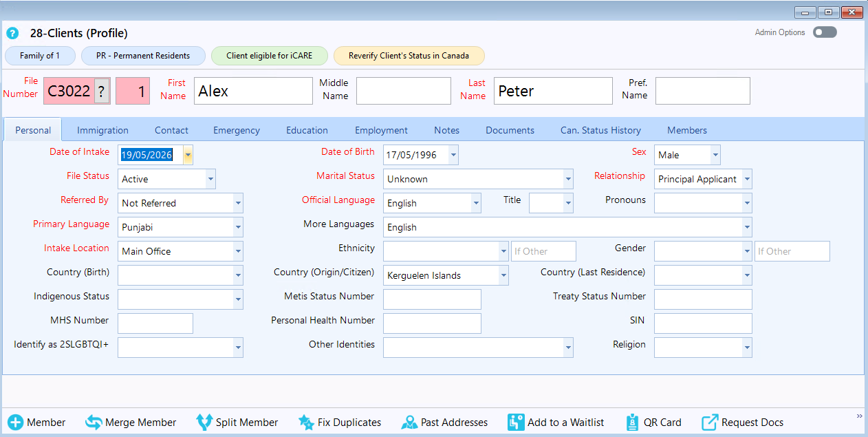Click the question mark beside file number C3022
This screenshot has height=437, width=868.
[101, 91]
